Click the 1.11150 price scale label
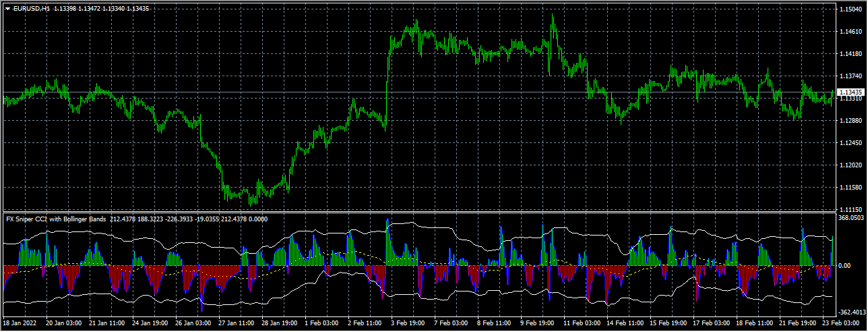The image size is (868, 332). [x=848, y=210]
